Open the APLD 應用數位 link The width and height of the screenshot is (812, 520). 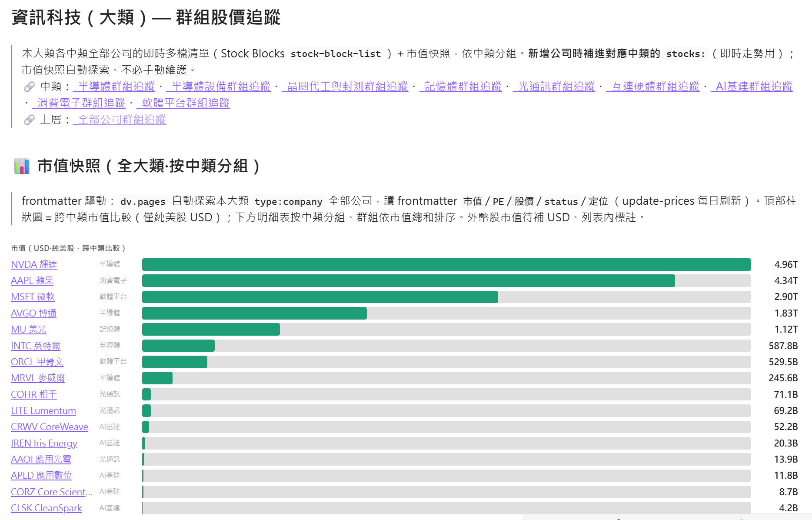point(41,476)
